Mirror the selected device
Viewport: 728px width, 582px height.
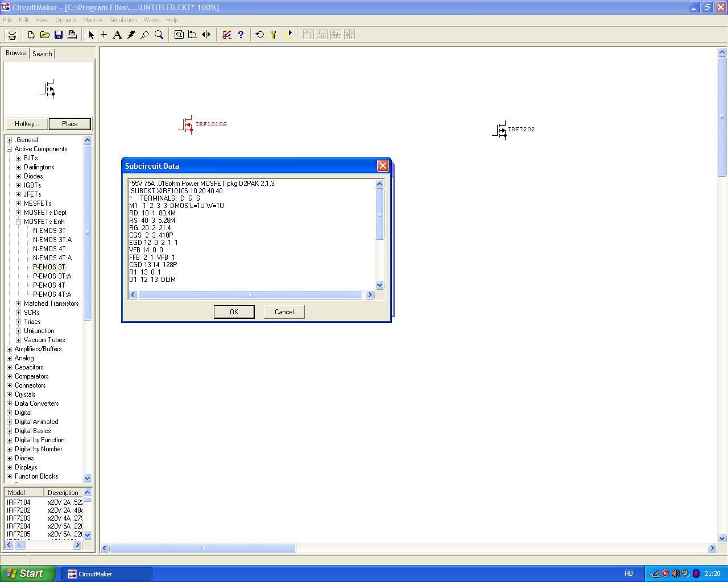[206, 35]
